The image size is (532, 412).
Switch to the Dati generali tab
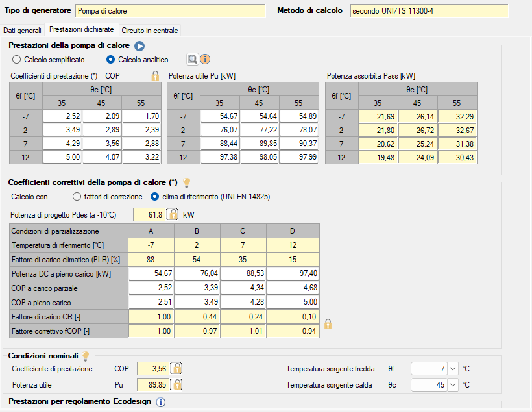tap(22, 31)
